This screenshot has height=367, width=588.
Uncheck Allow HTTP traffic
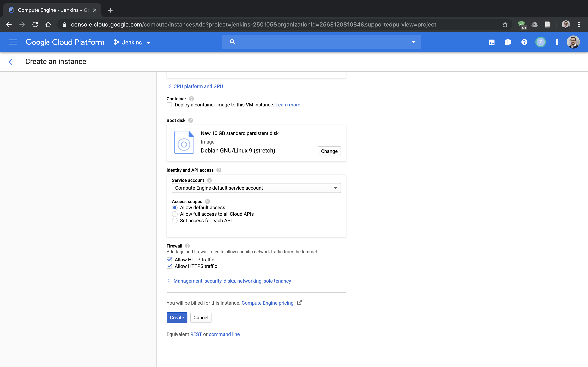coord(169,260)
